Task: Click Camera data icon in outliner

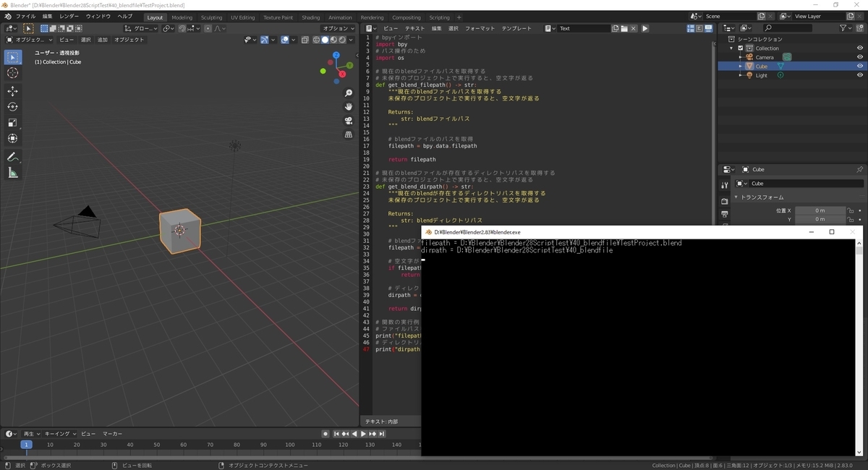Action: pos(786,57)
